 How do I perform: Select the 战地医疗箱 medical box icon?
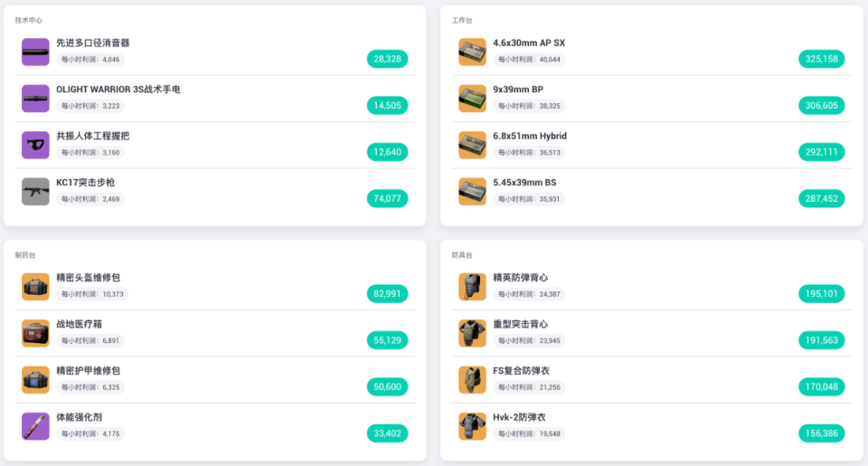[x=35, y=333]
